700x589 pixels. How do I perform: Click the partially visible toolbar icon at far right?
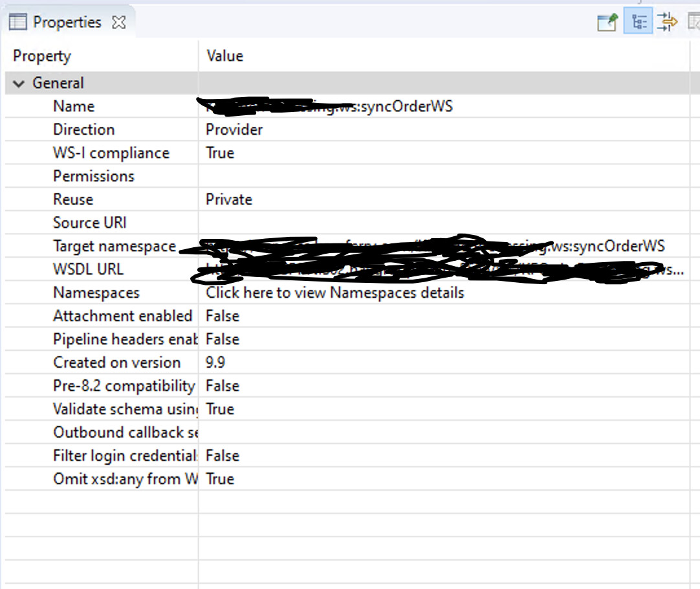pos(695,21)
